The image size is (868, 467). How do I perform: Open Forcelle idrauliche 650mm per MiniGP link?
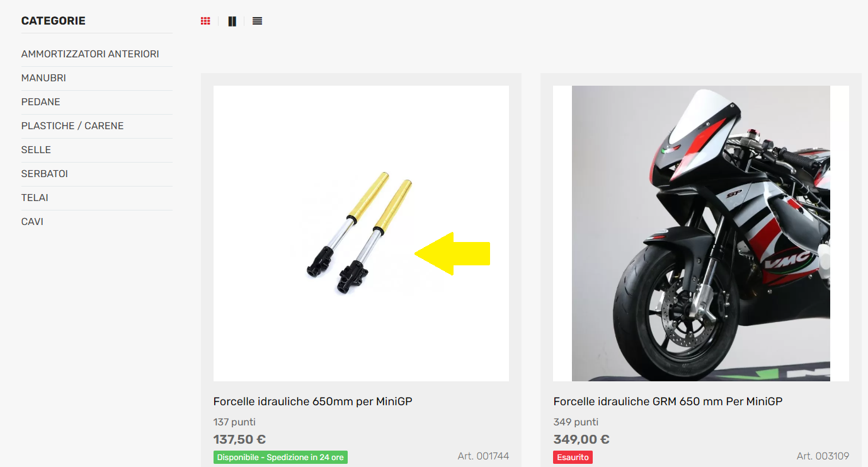click(x=312, y=401)
